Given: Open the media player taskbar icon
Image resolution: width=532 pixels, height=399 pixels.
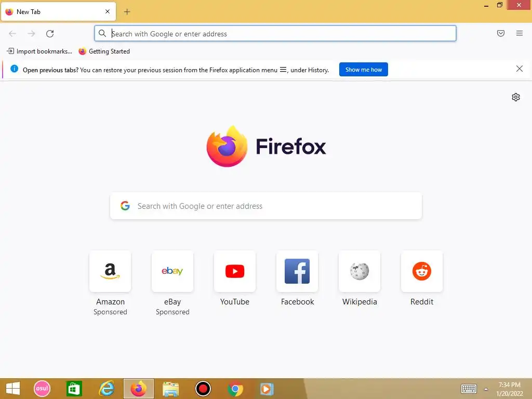Looking at the screenshot, I should (x=267, y=389).
